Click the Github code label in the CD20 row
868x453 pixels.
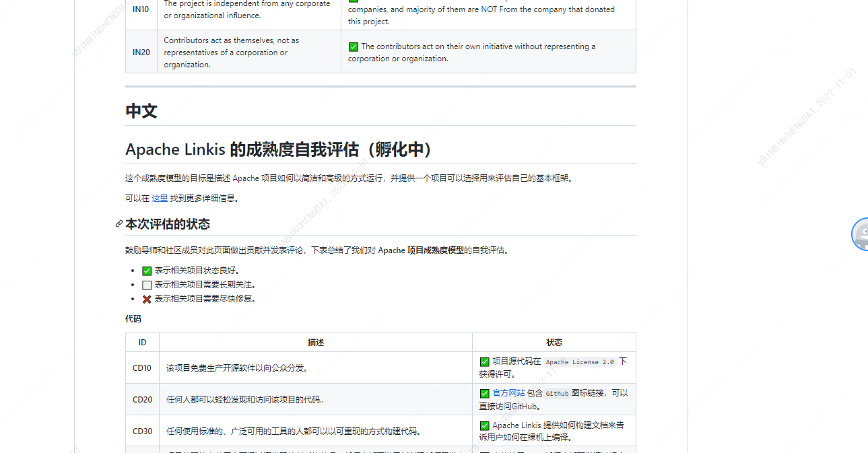(x=557, y=394)
